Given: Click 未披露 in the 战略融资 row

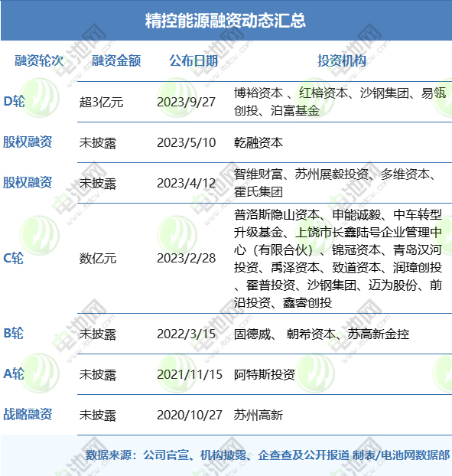Looking at the screenshot, I should pos(98,416).
